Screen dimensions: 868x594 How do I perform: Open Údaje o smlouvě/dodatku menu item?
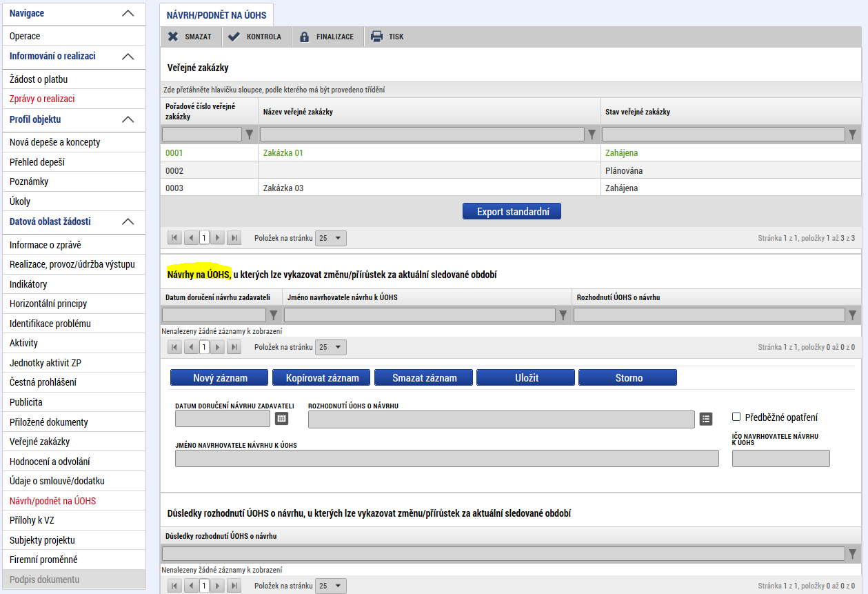73,481
